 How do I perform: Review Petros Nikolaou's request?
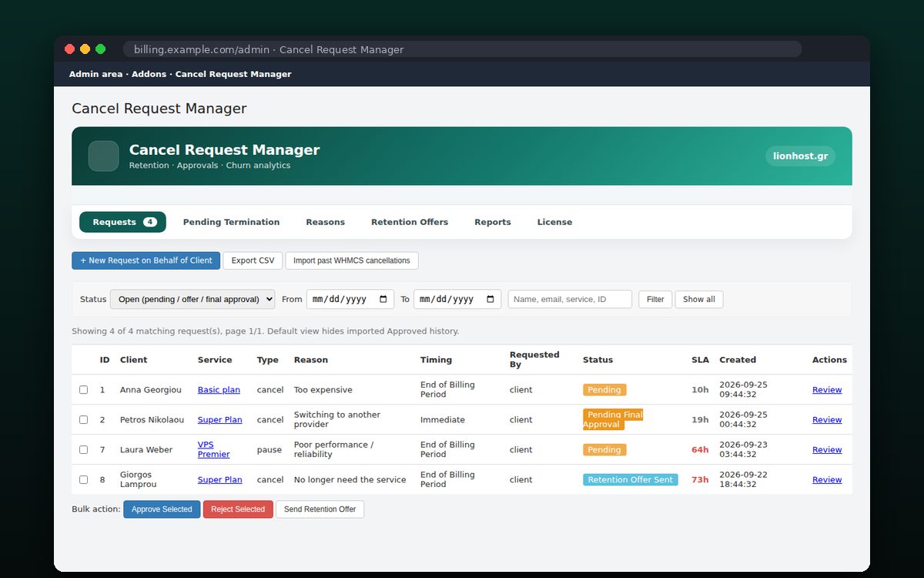click(827, 420)
